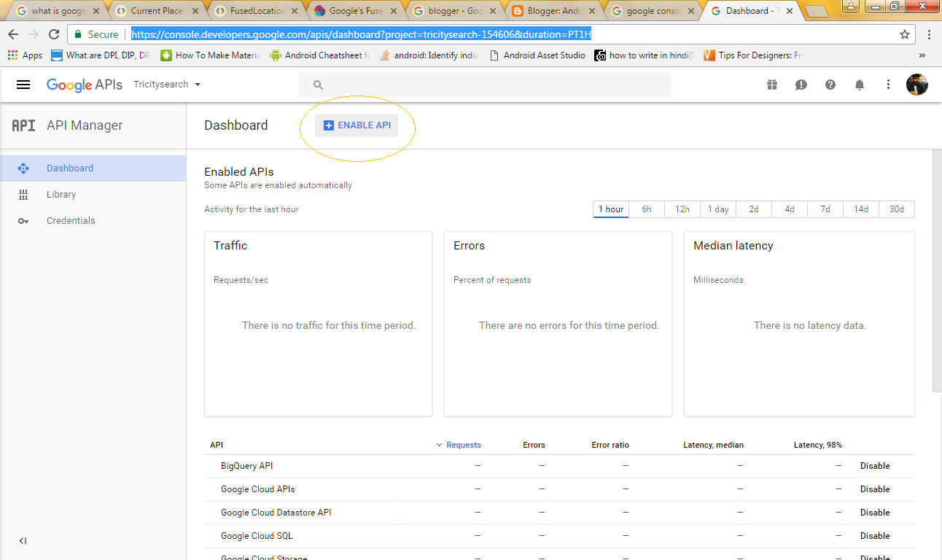Screen dimensions: 942x560
Task: Sort table by Requests column
Action: tap(463, 445)
